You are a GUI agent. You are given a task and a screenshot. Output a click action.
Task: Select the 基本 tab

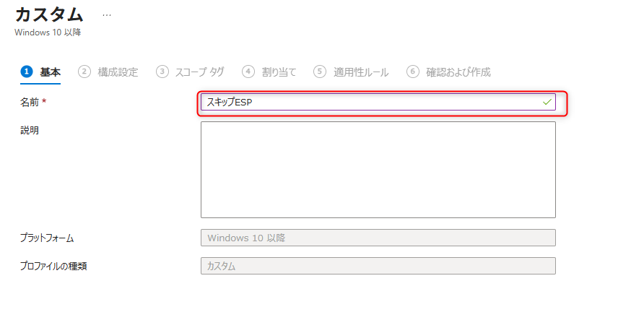coord(51,72)
